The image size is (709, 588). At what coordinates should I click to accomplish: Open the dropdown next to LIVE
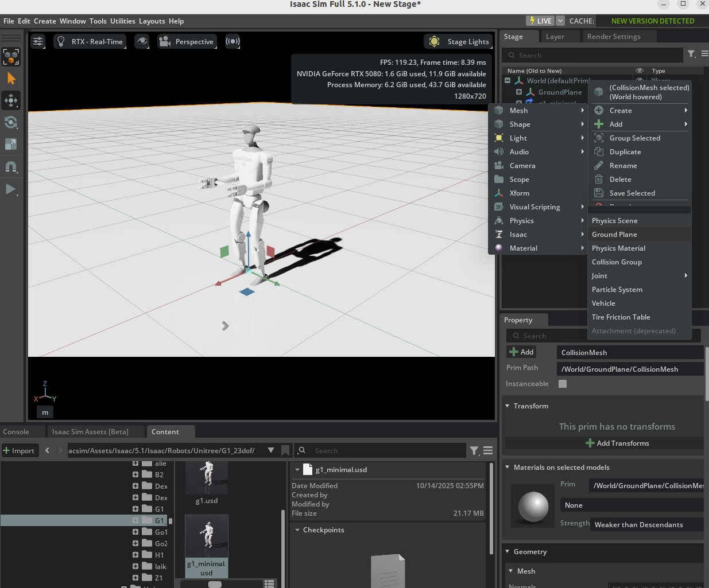pyautogui.click(x=560, y=21)
